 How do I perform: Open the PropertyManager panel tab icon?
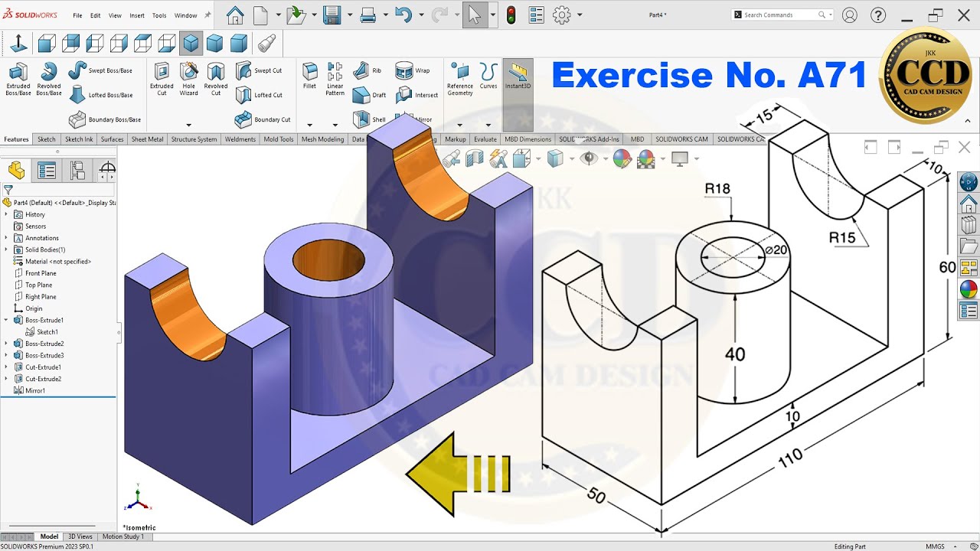click(47, 171)
